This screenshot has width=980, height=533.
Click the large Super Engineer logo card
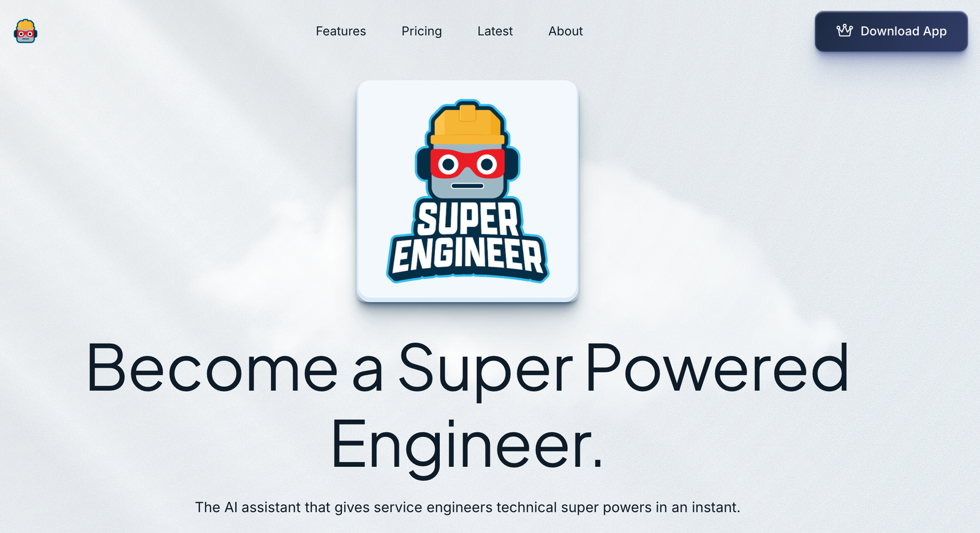pos(467,191)
